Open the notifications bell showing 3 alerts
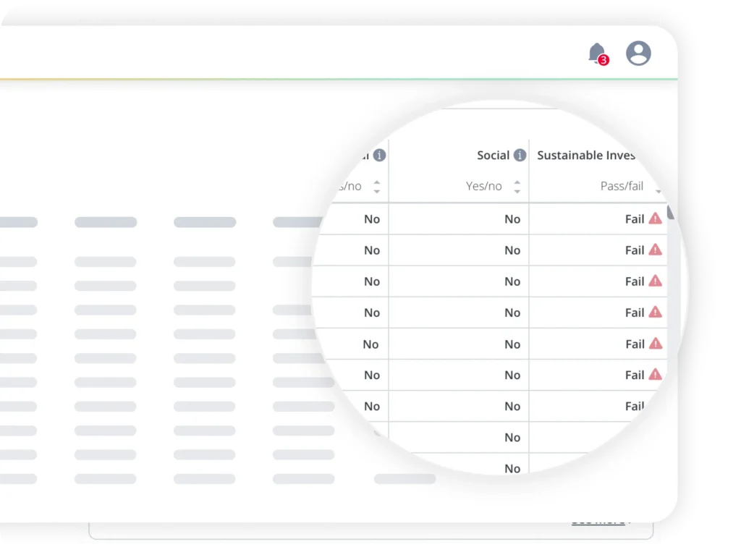This screenshot has height=560, width=741. tap(598, 54)
